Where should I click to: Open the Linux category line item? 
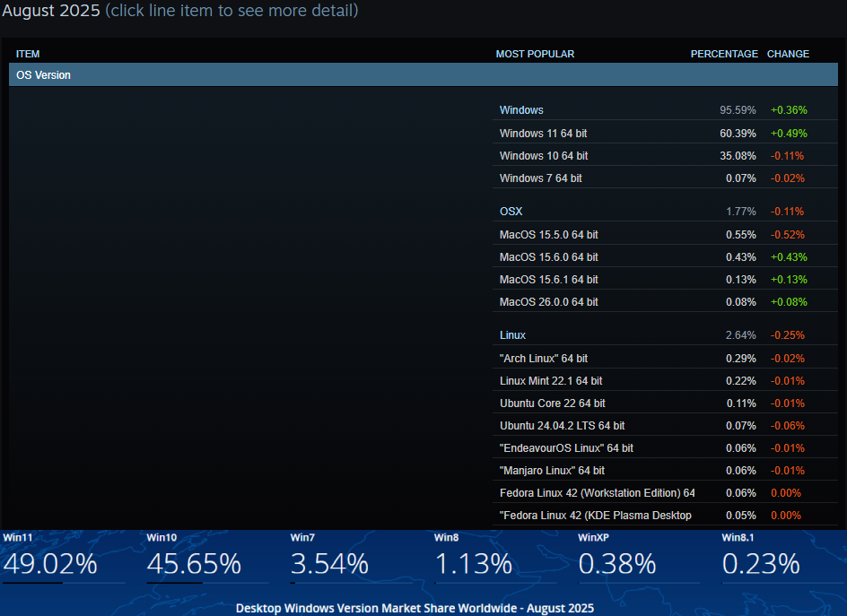tap(665, 335)
